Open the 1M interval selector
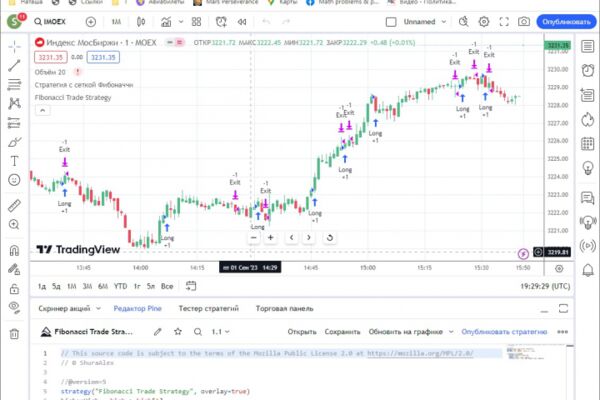This screenshot has width=600, height=400. coord(116,22)
